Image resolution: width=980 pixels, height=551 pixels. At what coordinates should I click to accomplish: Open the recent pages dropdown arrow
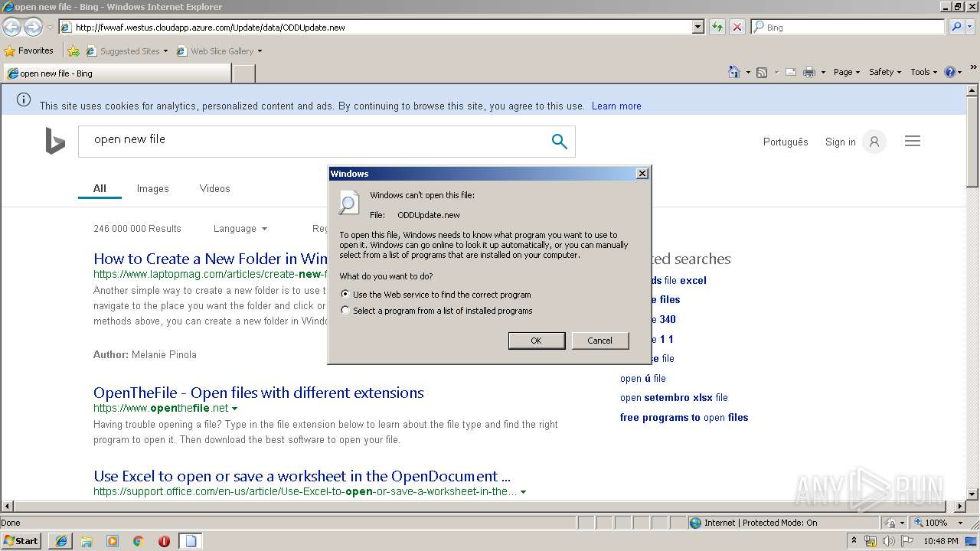(50, 28)
